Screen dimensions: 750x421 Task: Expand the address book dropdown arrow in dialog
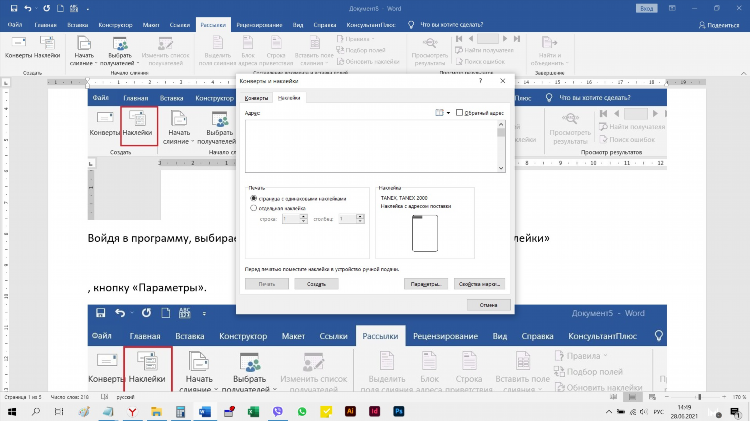click(x=448, y=113)
